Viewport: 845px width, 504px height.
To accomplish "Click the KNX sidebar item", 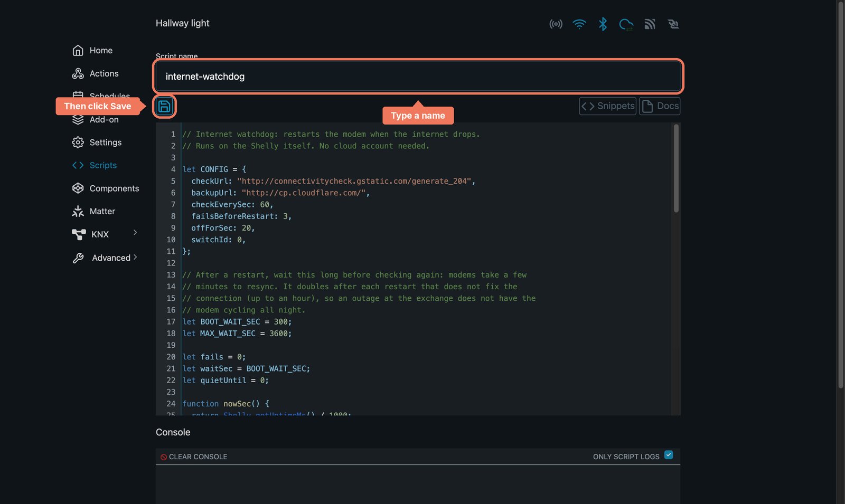I will 91,234.
